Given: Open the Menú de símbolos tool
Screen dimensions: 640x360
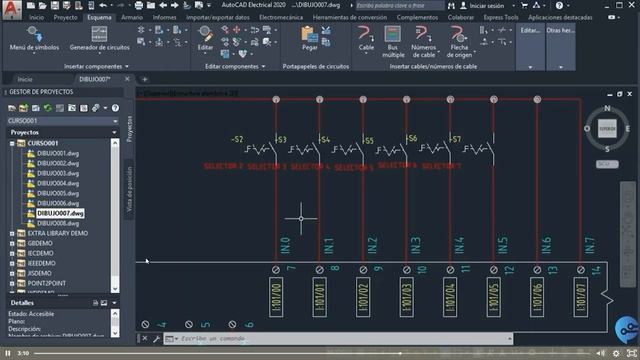Looking at the screenshot, I should click(x=34, y=39).
